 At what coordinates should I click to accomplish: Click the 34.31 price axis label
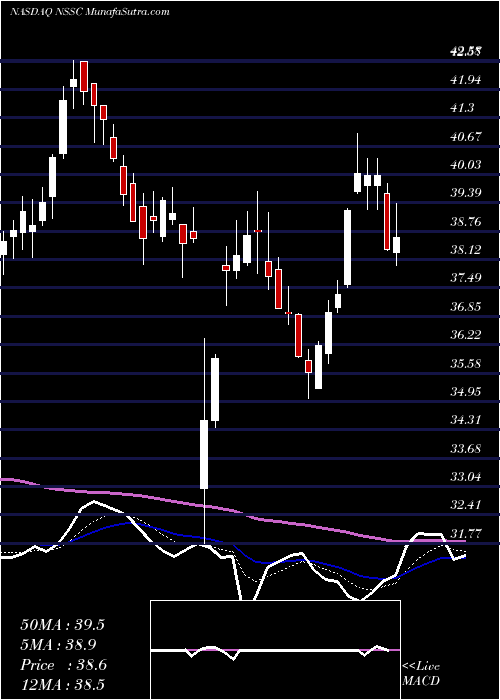tap(466, 420)
